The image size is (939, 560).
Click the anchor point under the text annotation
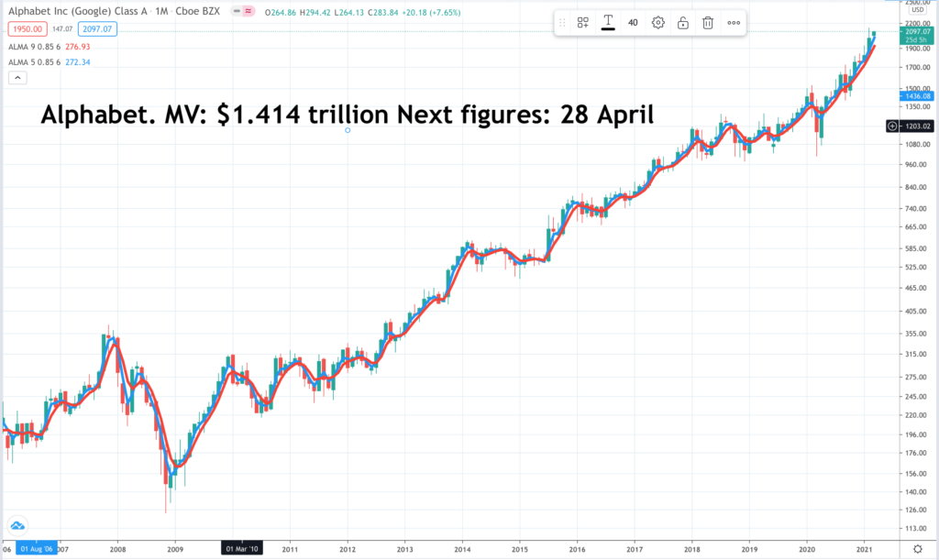tap(348, 130)
